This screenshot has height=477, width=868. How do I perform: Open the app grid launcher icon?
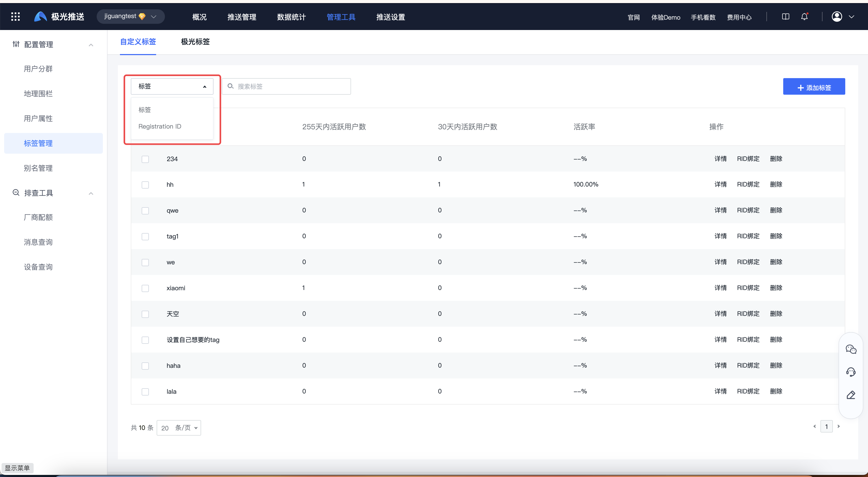pyautogui.click(x=16, y=17)
